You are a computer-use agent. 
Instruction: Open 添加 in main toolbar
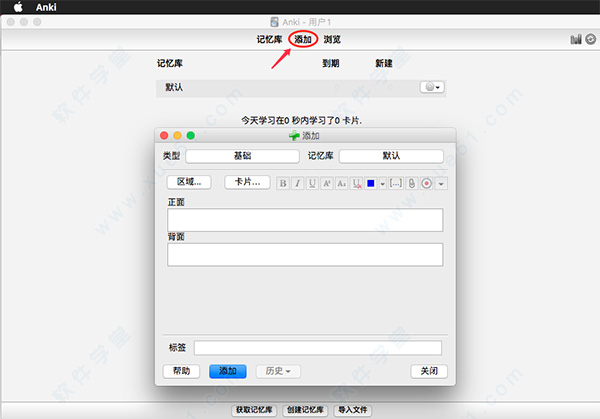tap(303, 39)
